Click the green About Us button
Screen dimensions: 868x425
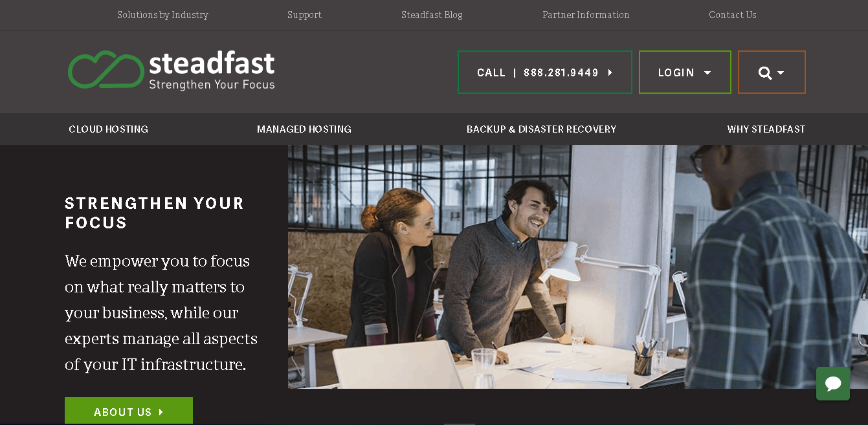(x=129, y=411)
